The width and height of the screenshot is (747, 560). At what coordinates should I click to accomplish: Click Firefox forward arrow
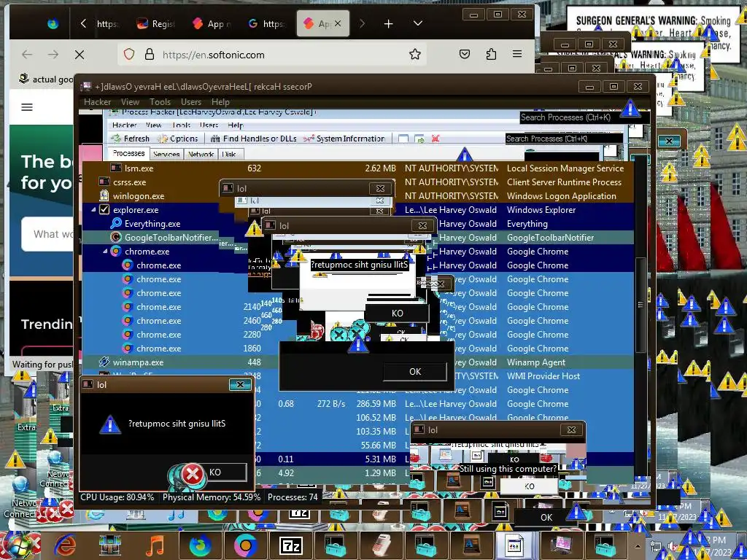53,54
